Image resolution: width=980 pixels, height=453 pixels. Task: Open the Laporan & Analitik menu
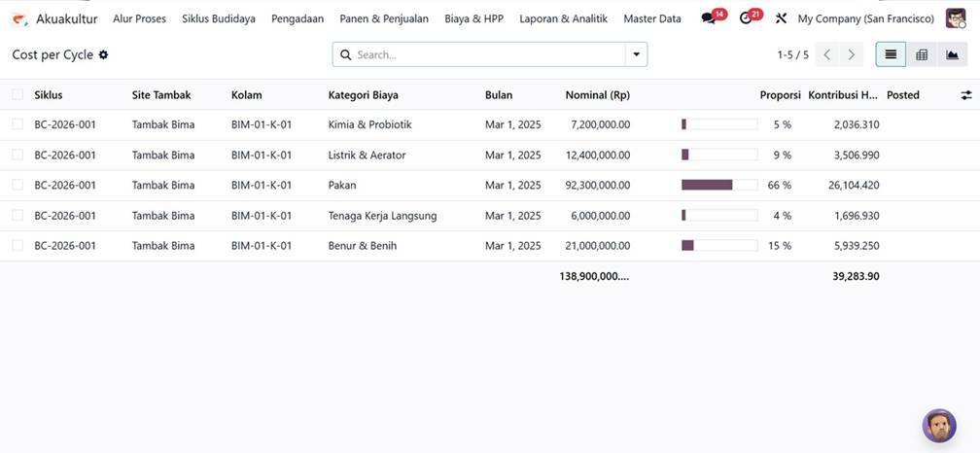pyautogui.click(x=563, y=18)
